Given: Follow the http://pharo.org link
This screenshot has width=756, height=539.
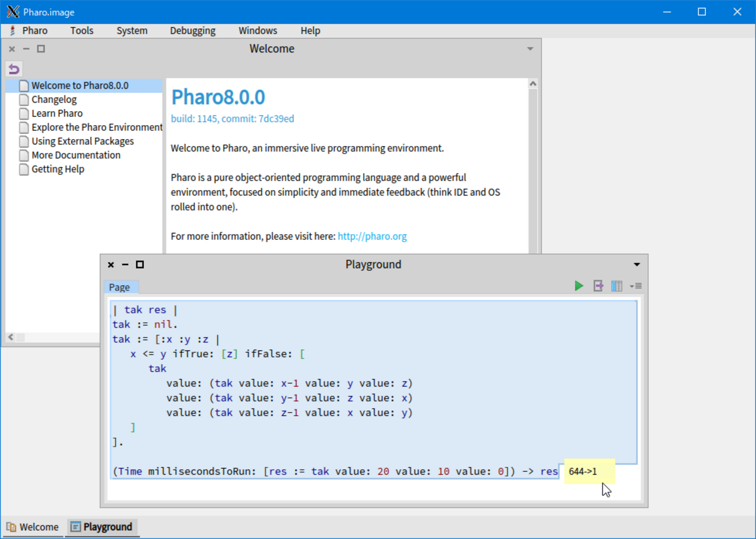Looking at the screenshot, I should [372, 236].
